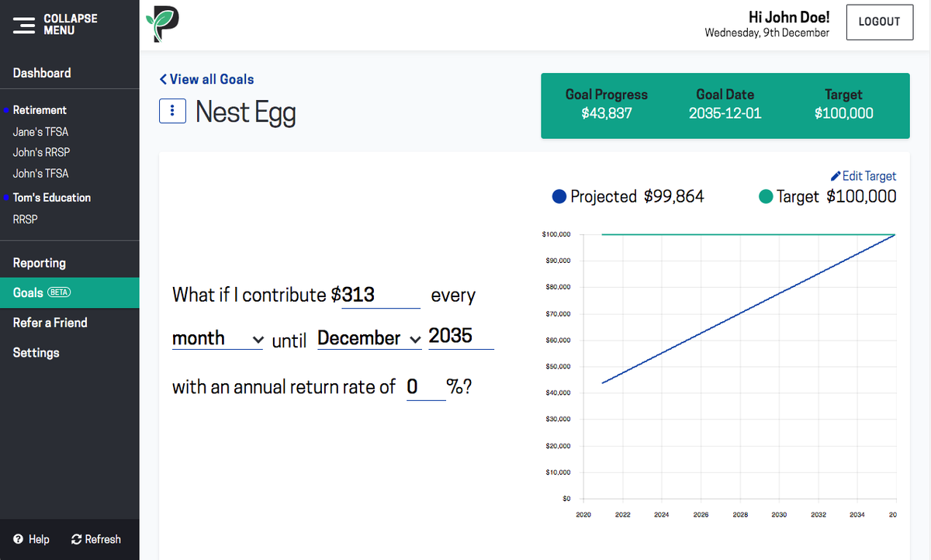The width and height of the screenshot is (931, 560).
Task: Click the View all Goals link
Action: pos(211,79)
